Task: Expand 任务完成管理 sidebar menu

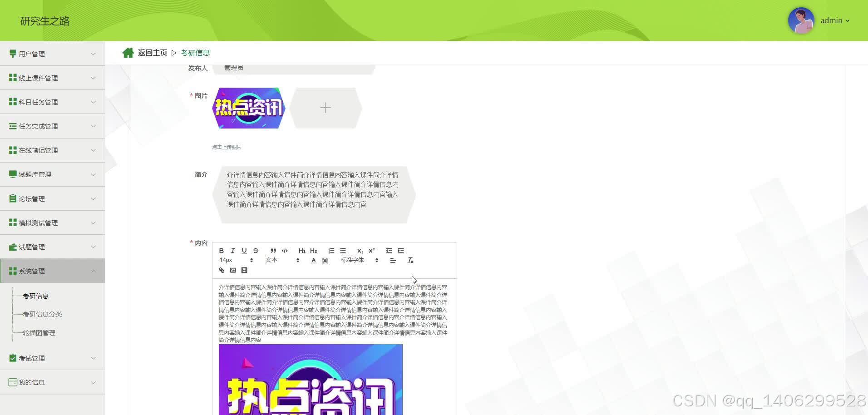Action: tap(53, 126)
